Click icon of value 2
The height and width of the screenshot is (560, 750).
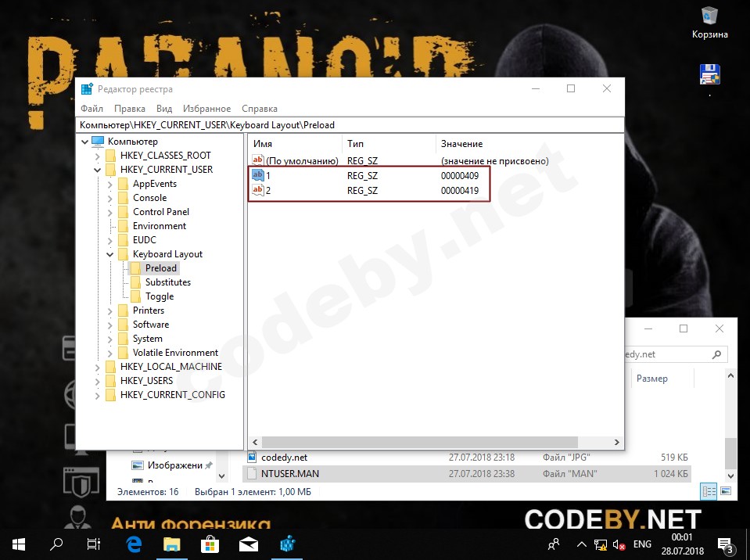point(258,190)
